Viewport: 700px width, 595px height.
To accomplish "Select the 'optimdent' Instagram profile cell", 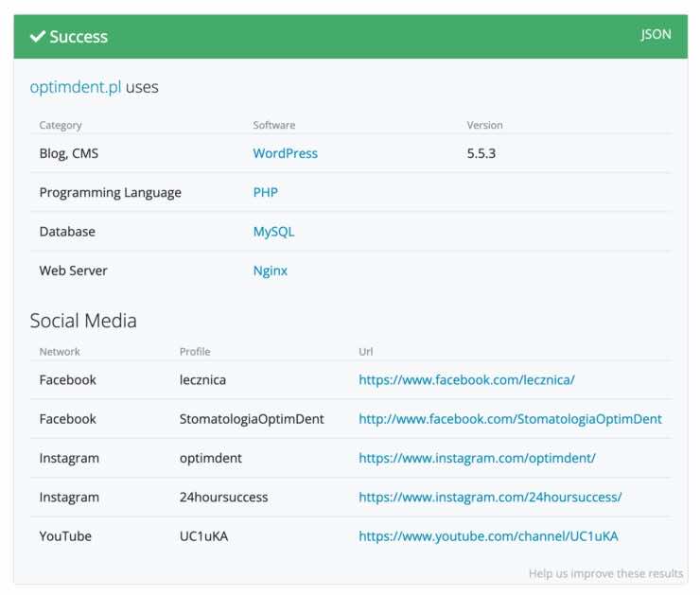I will pos(211,459).
